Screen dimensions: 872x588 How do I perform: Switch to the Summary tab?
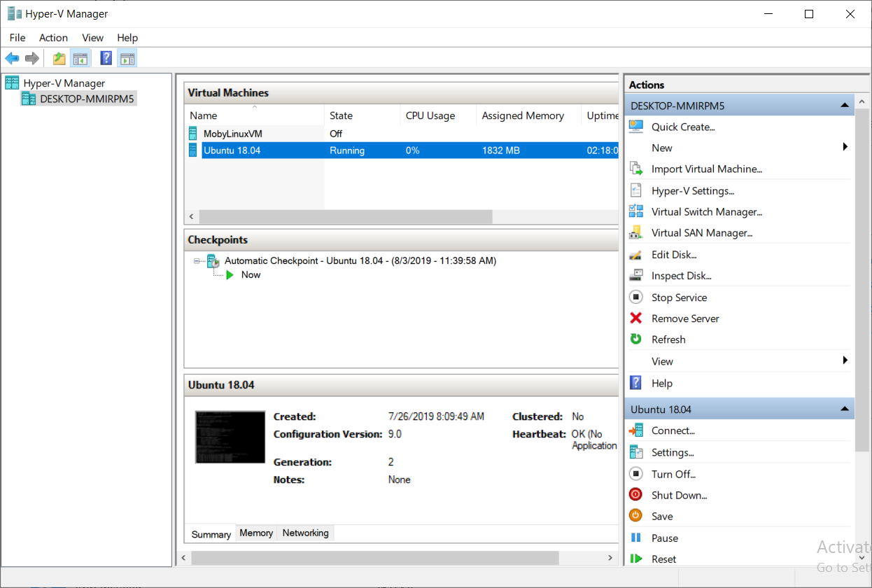[211, 534]
